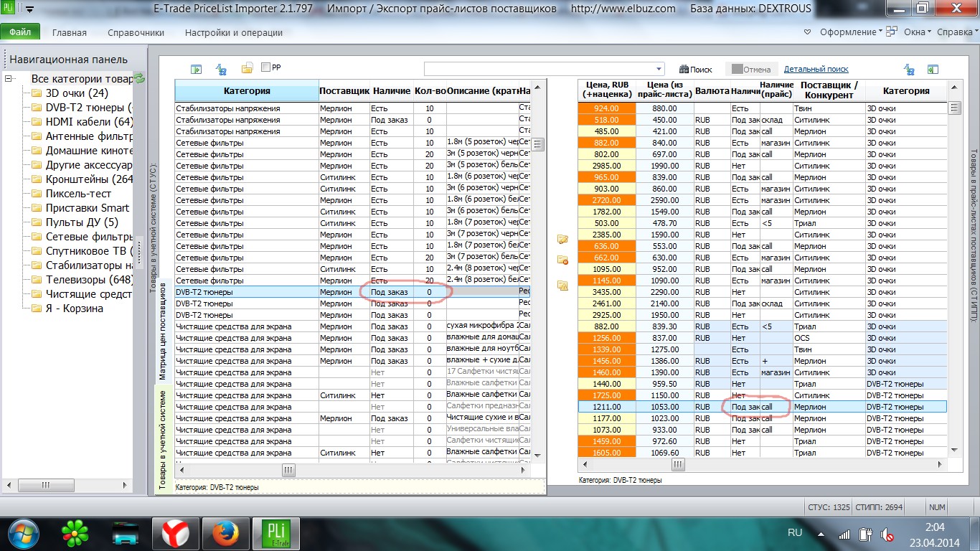Select the Телевизоры (648) category

89,280
